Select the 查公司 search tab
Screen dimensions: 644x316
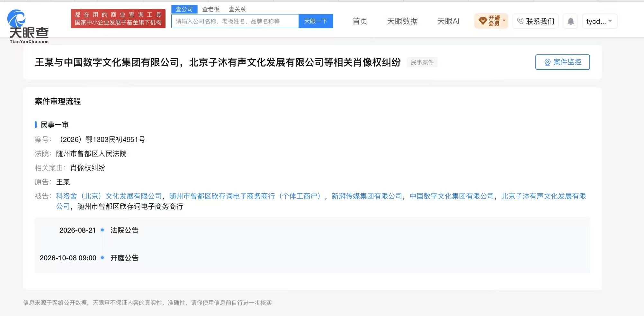click(184, 9)
